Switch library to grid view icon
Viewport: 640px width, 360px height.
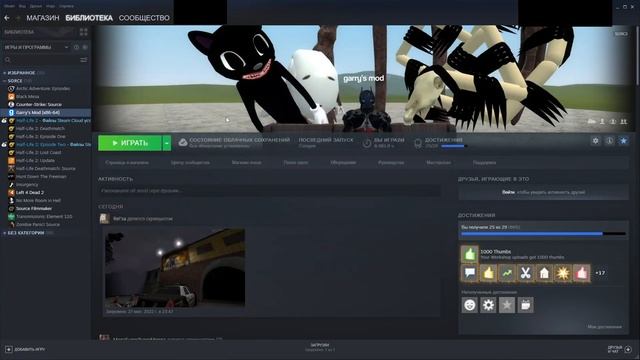(x=84, y=32)
